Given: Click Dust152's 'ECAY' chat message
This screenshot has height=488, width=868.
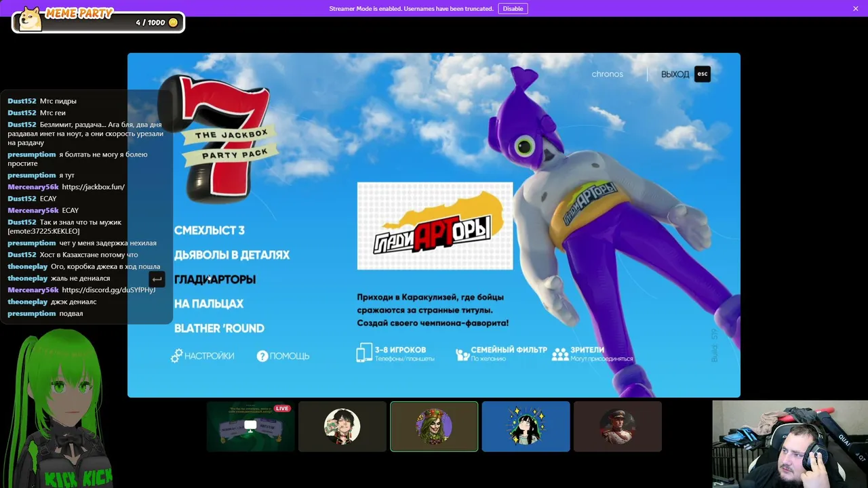Looking at the screenshot, I should 48,199.
